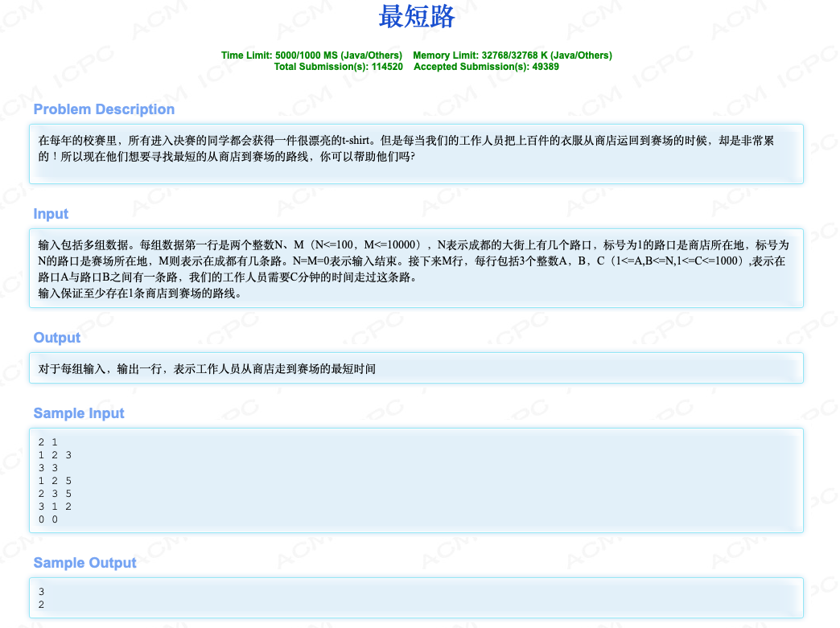Image resolution: width=840 pixels, height=628 pixels.
Task: Click the input line starting 路口A与路口B之间
Action: (x=228, y=277)
